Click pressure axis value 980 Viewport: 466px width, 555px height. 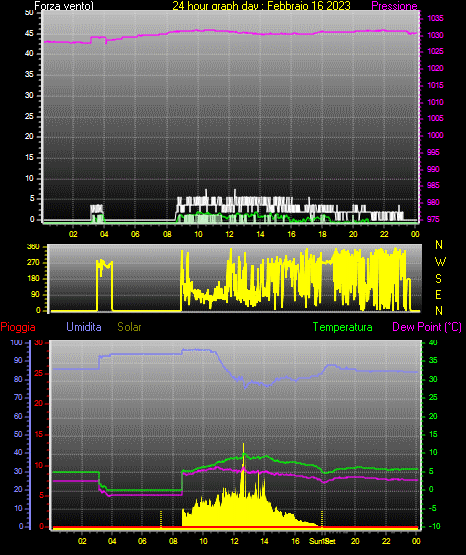coord(433,202)
